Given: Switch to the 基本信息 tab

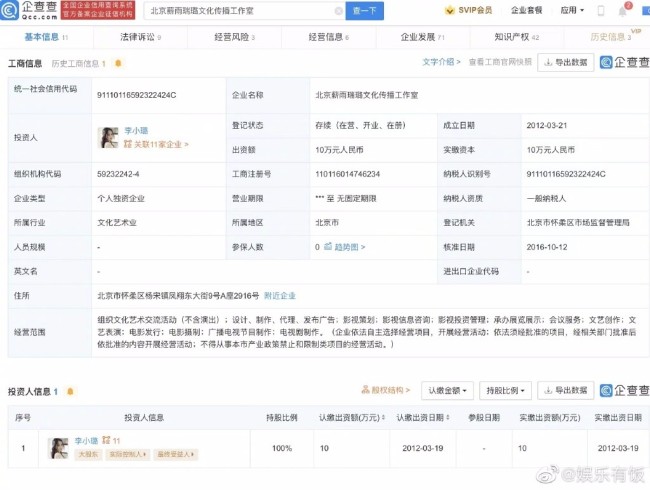Looking at the screenshot, I should coord(46,37).
